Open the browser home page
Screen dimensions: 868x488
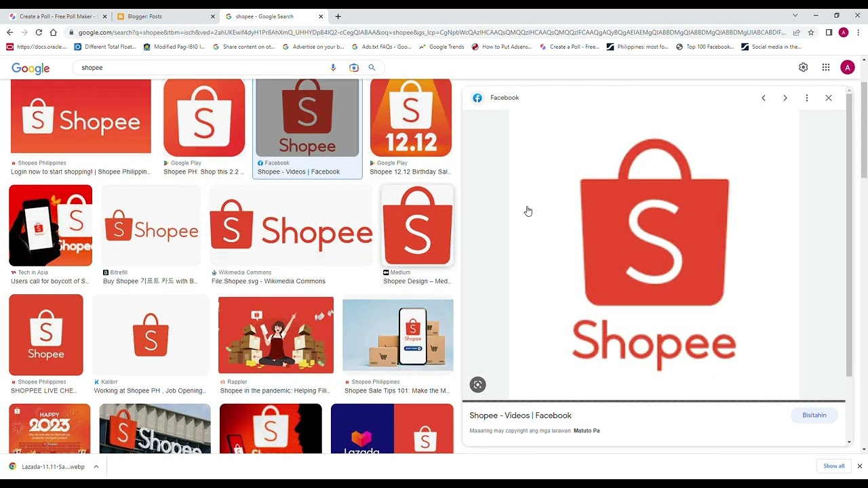click(x=53, y=33)
